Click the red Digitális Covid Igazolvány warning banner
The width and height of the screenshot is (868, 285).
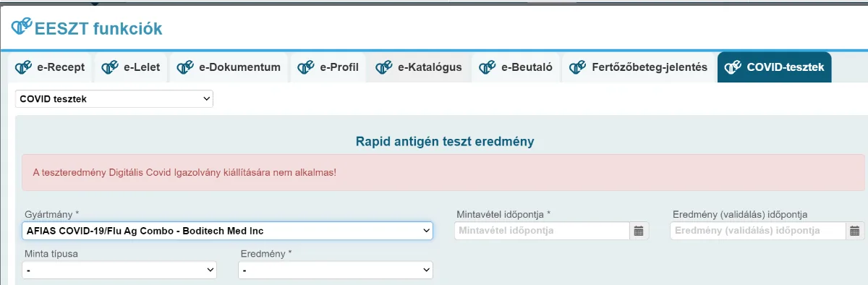point(443,172)
